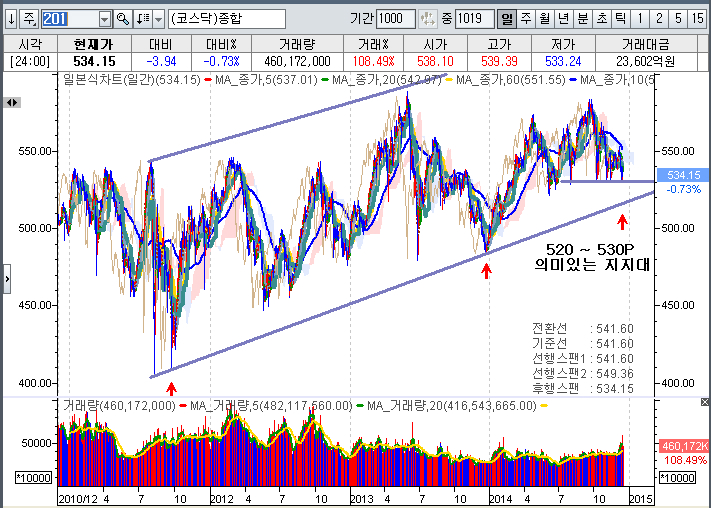Switch to yearly (년) chart
The height and width of the screenshot is (508, 711).
[564, 19]
